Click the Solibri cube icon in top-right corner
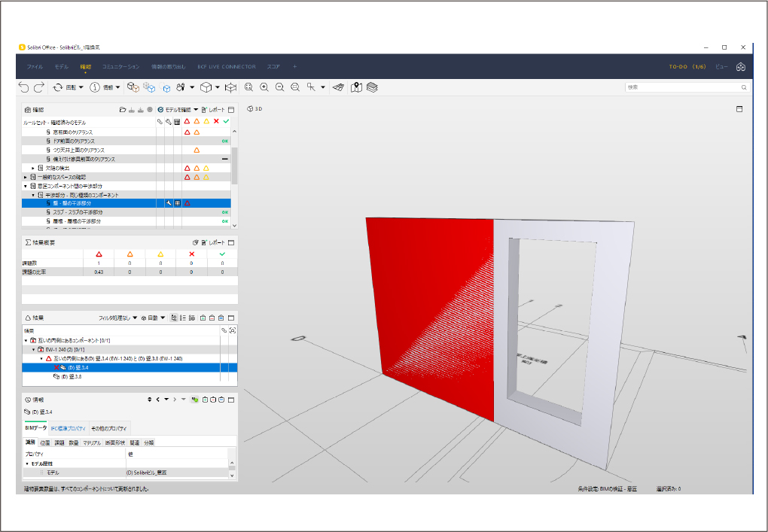768x532 pixels. (x=740, y=67)
